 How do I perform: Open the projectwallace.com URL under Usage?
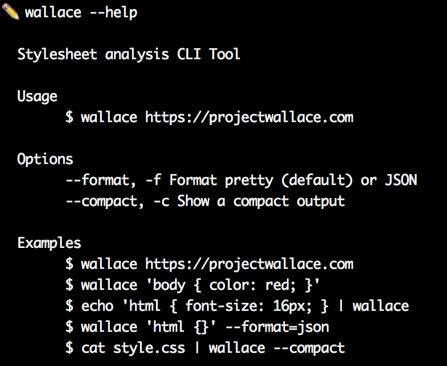point(249,118)
